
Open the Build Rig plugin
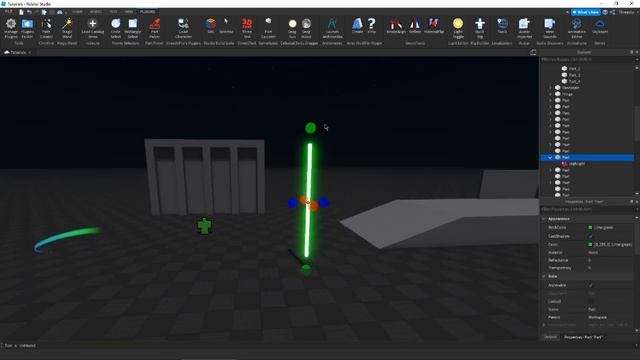(x=480, y=28)
